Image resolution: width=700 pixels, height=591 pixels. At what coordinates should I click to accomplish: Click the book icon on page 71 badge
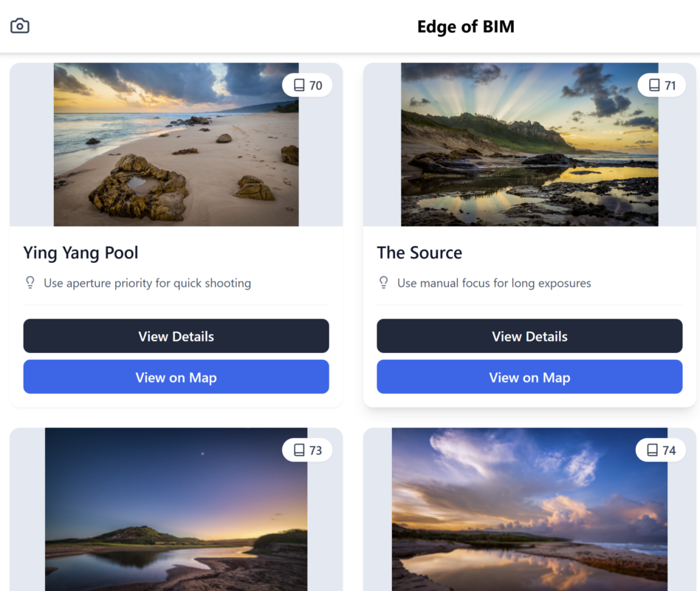tap(654, 85)
